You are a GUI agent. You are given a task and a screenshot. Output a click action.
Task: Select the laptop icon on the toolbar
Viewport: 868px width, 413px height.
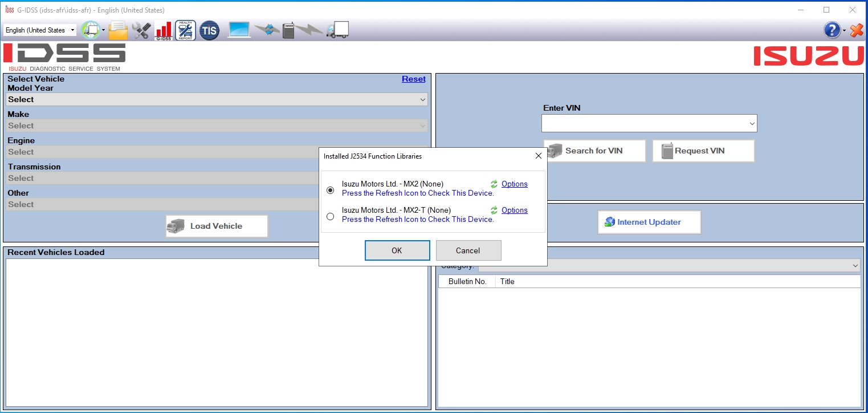tap(238, 30)
